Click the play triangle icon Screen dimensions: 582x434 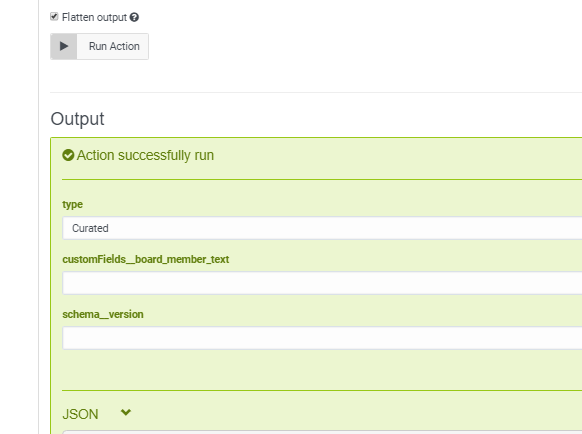pos(64,46)
